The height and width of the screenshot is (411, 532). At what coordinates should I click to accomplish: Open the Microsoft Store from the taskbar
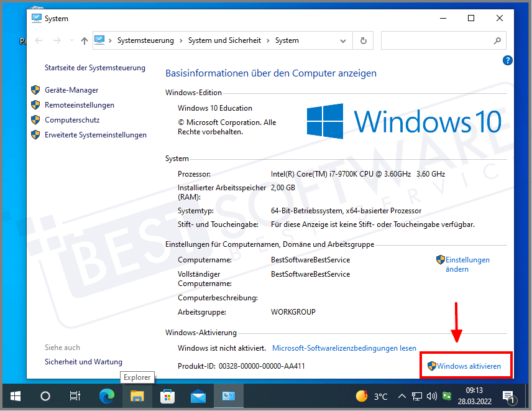click(x=168, y=396)
